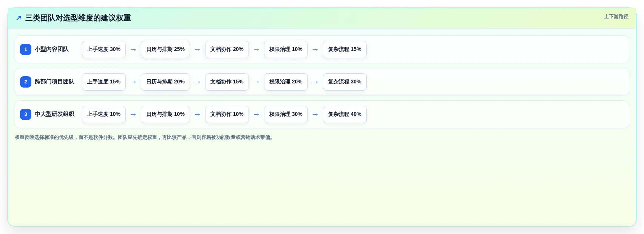Select the 复杂流程 15% chip
The image size is (644, 234).
(345, 49)
